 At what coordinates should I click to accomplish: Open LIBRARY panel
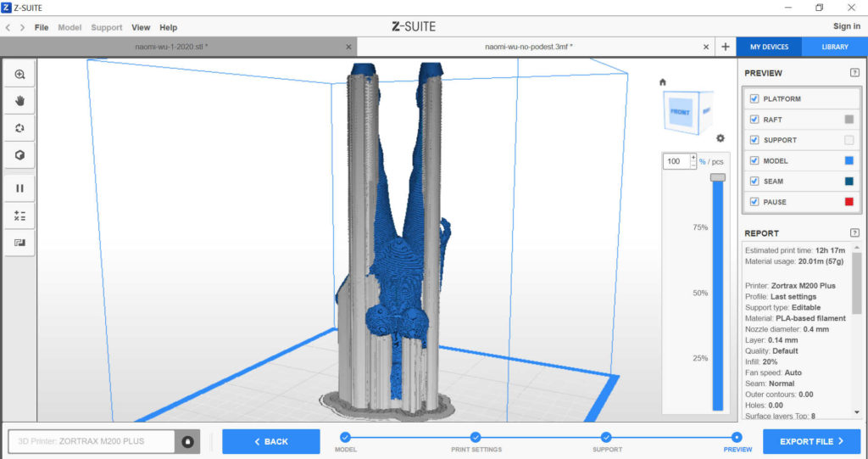point(835,48)
